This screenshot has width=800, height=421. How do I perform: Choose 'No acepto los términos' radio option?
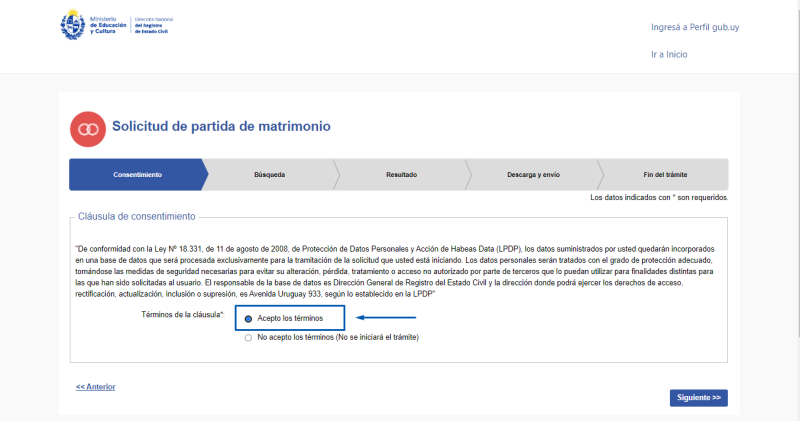248,338
